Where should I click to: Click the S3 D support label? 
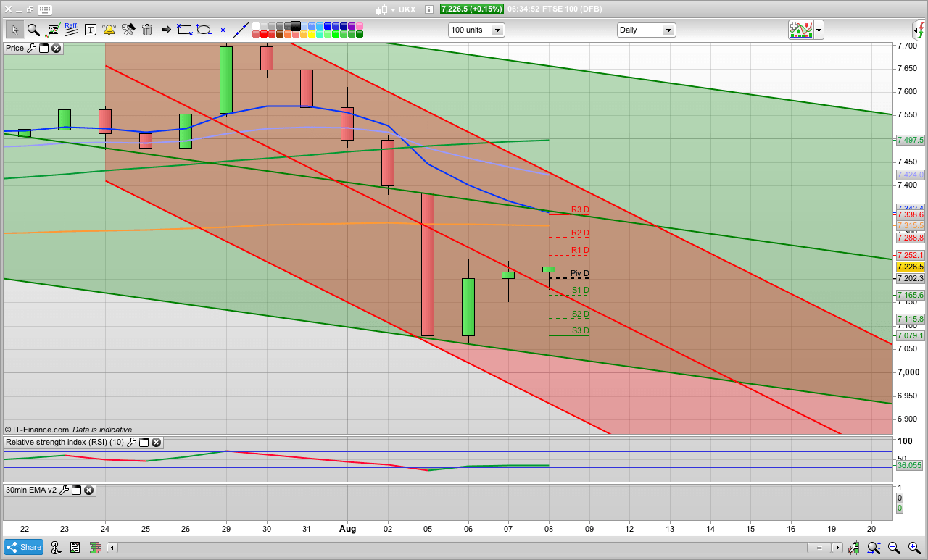580,331
